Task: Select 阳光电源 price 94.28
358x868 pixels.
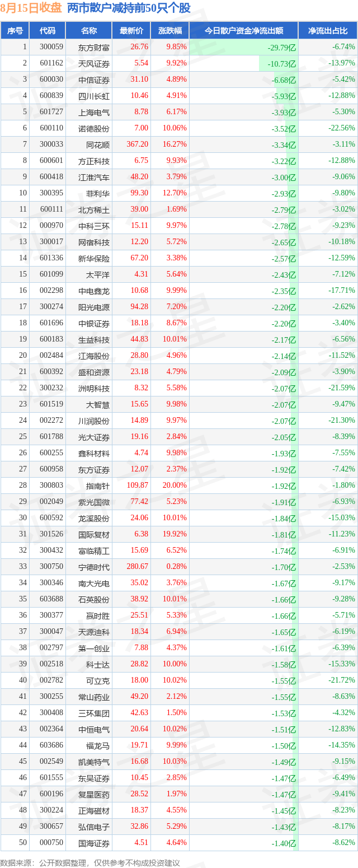Action: 139,307
